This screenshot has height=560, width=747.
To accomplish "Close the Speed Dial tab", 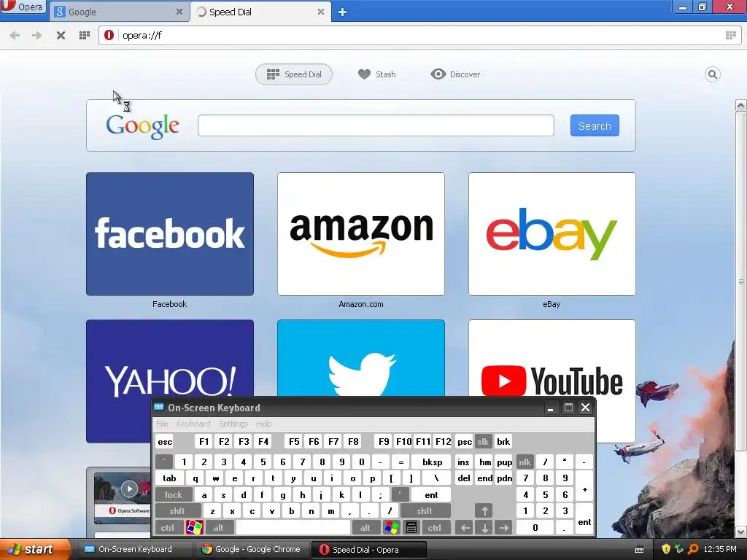I will coord(321,12).
